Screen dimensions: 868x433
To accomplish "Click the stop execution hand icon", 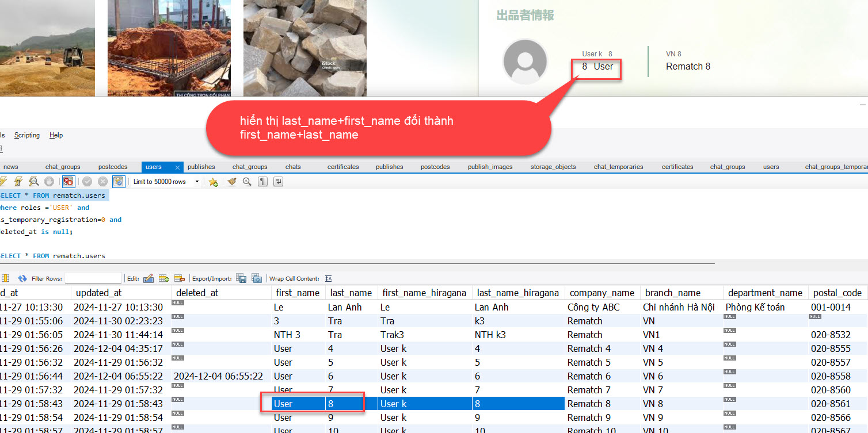I will pyautogui.click(x=49, y=182).
